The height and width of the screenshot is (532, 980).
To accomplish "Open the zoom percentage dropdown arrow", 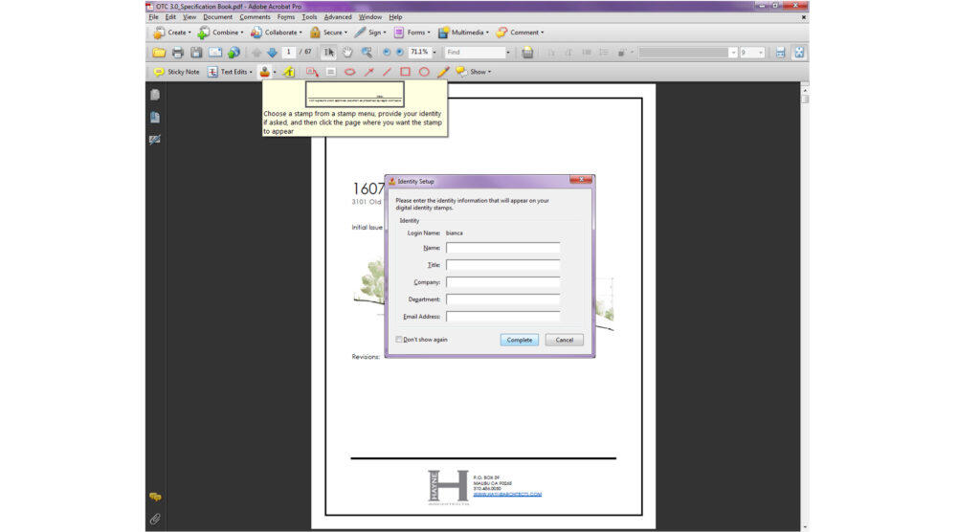I will pyautogui.click(x=434, y=53).
